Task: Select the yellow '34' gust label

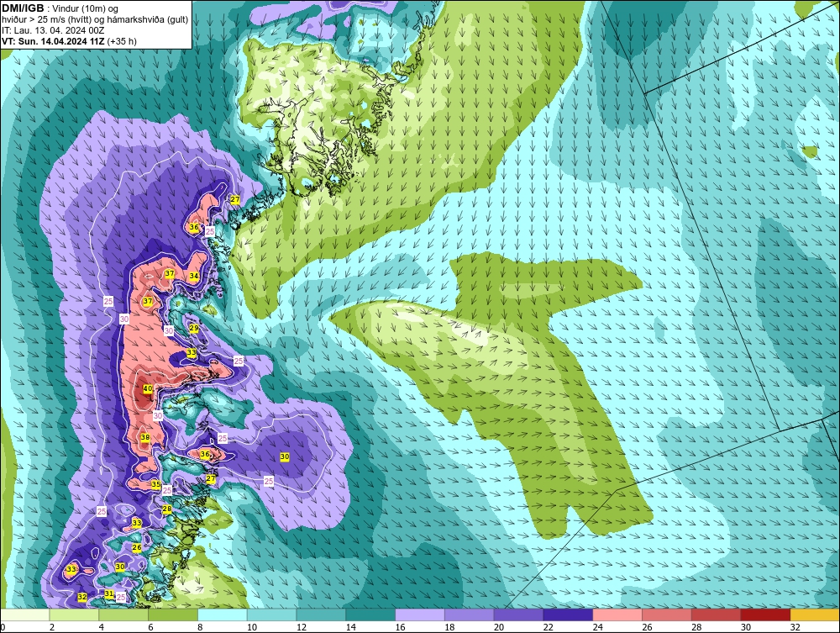Action: coord(194,276)
